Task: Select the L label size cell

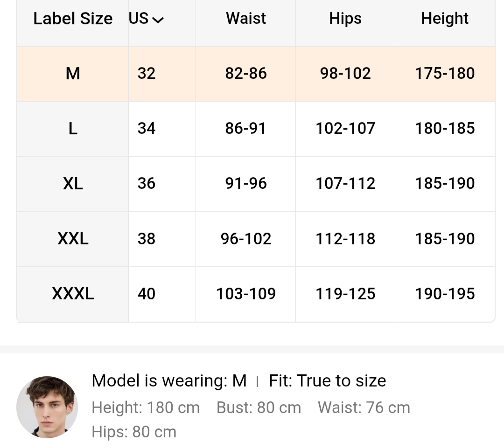Action: click(x=73, y=129)
